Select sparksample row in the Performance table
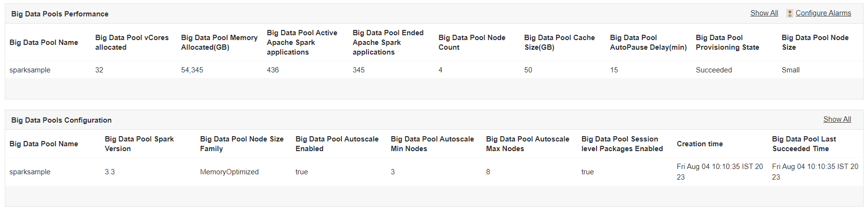 click(x=30, y=70)
